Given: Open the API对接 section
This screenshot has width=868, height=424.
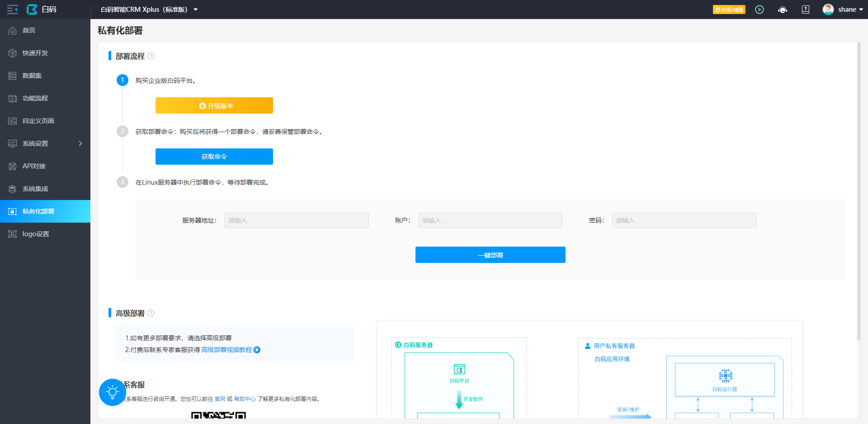Looking at the screenshot, I should [x=12, y=166].
